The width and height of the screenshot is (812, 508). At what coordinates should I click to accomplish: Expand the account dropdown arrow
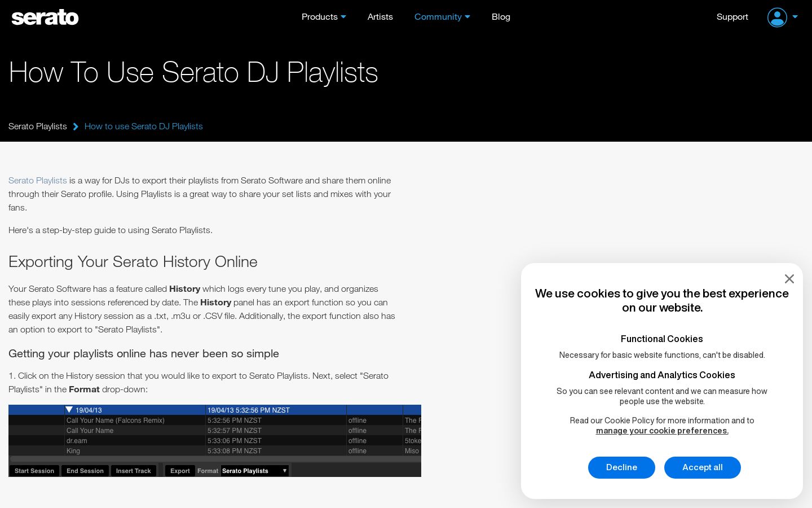point(795,17)
